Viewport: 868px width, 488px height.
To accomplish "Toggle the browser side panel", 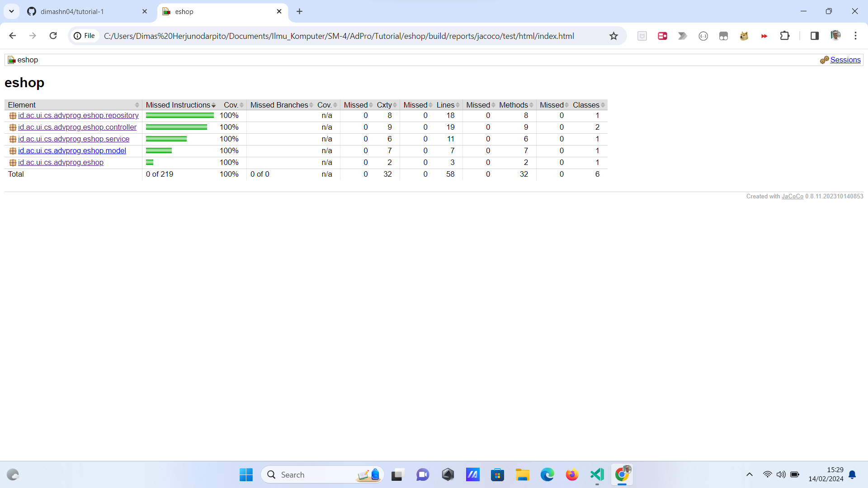I will (x=815, y=36).
